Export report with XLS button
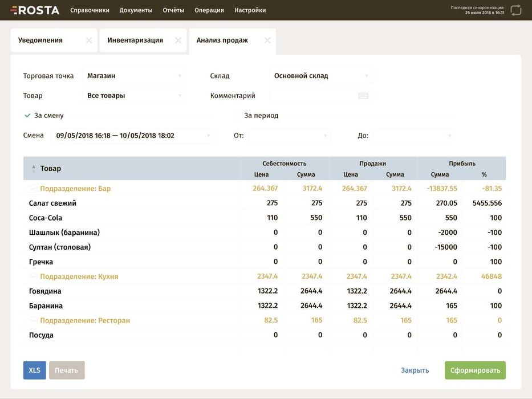This screenshot has width=532, height=399. tap(34, 370)
